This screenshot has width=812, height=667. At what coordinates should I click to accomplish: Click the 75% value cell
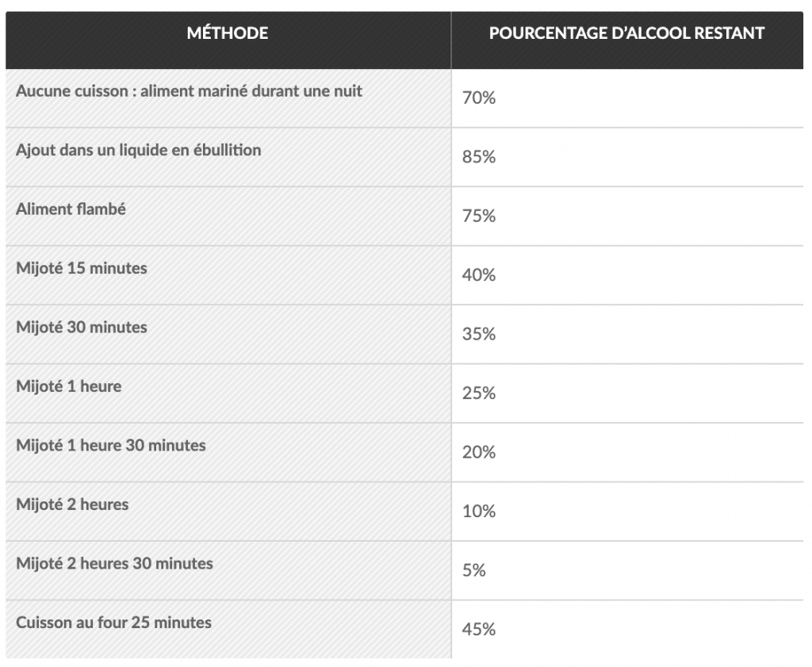click(x=479, y=217)
